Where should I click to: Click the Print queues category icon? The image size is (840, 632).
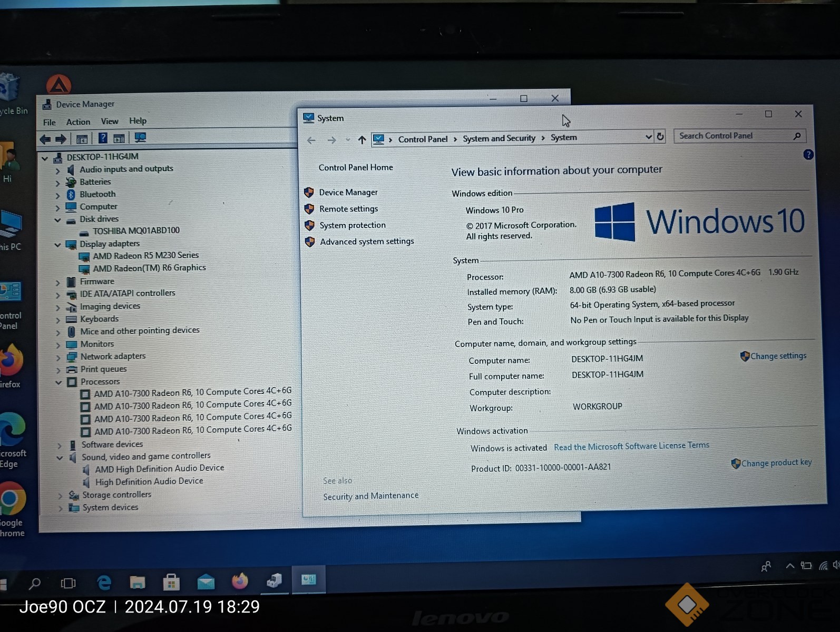pos(72,370)
